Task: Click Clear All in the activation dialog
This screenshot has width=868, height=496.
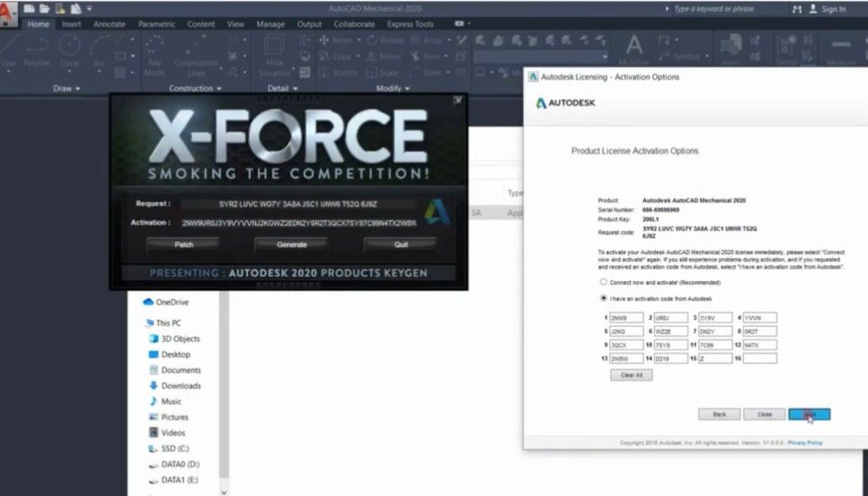Action: (631, 376)
